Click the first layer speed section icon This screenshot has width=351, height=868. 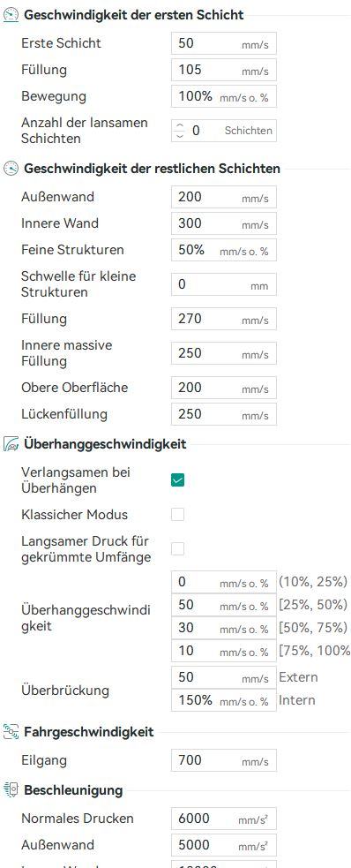pyautogui.click(x=11, y=15)
